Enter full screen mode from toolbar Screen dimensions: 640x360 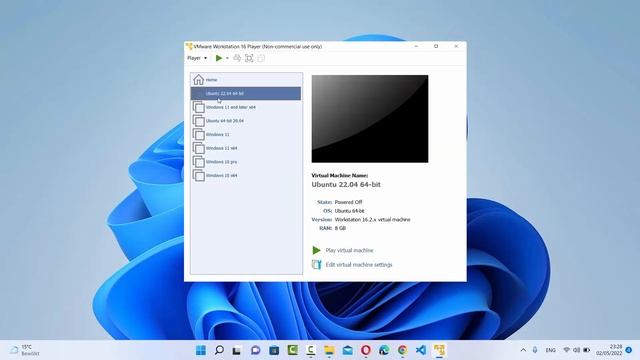tap(249, 58)
